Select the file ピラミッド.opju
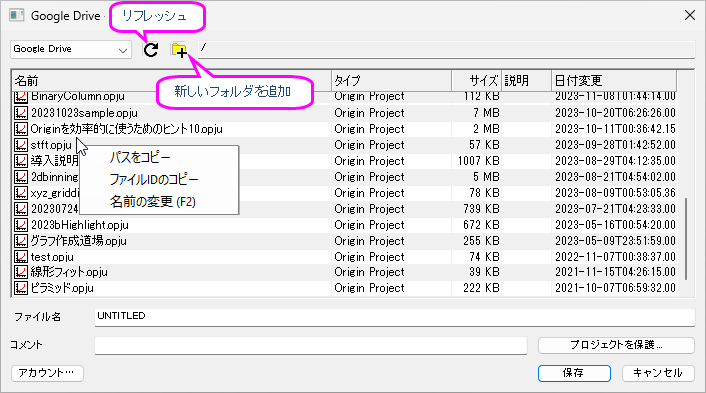The height and width of the screenshot is (393, 706). click(x=62, y=288)
